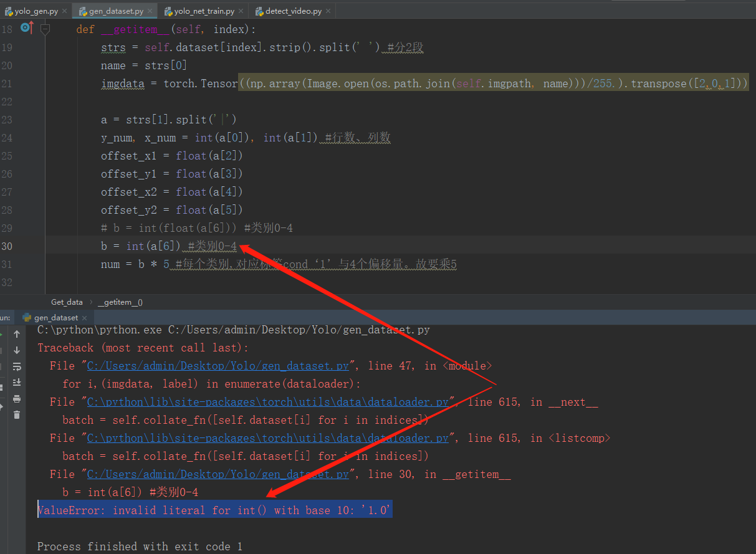The height and width of the screenshot is (554, 756).
Task: Close the yolo_gen.py tab
Action: click(65, 11)
